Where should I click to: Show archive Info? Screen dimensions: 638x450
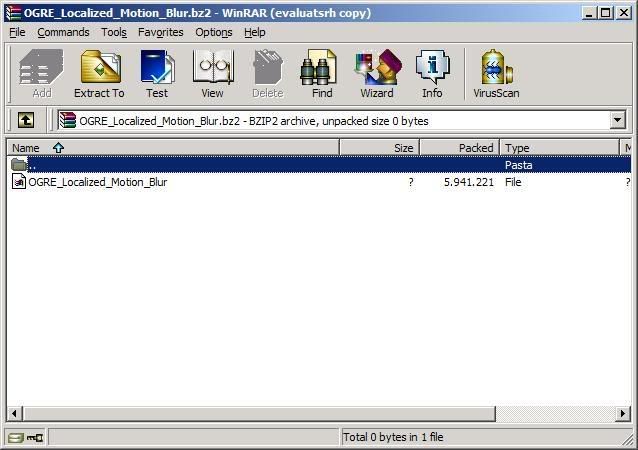point(432,73)
